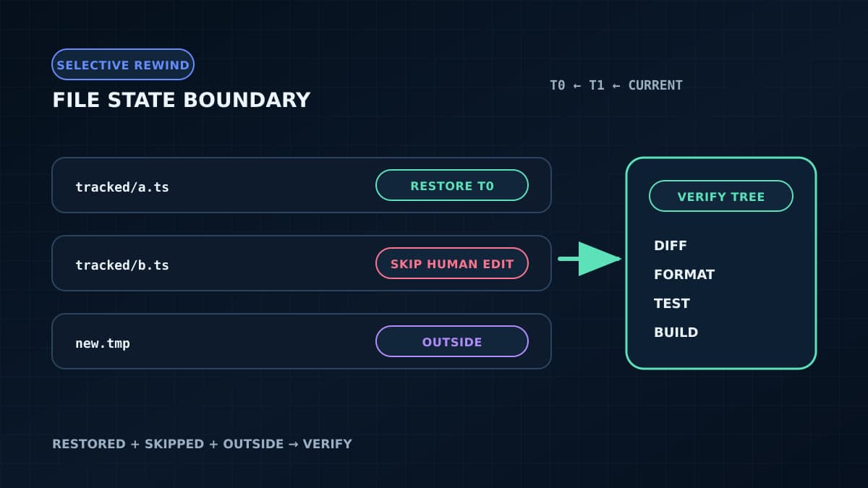Click the RESTORED + SKIPPED + OUTSIDE → VERIFY caption
Image resolution: width=868 pixels, height=488 pixels.
(202, 443)
